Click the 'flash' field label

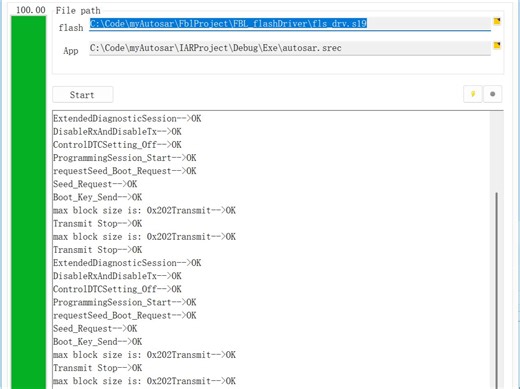coord(71,28)
